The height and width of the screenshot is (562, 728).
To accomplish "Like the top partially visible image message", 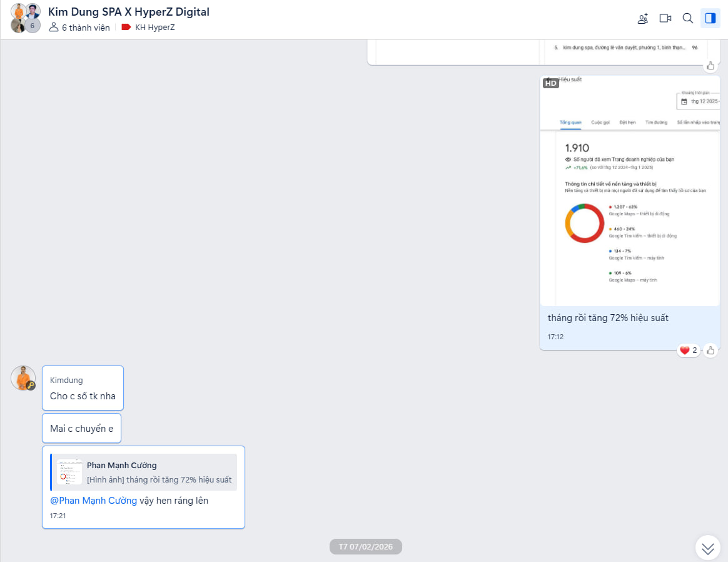I will click(710, 66).
